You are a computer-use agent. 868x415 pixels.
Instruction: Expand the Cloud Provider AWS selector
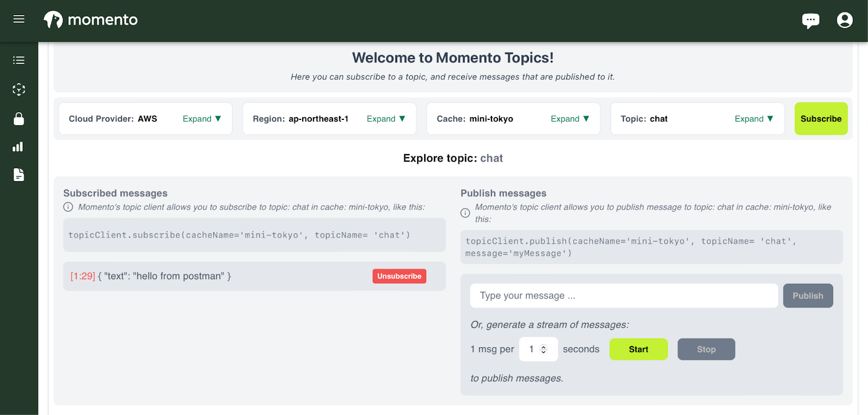(x=202, y=119)
